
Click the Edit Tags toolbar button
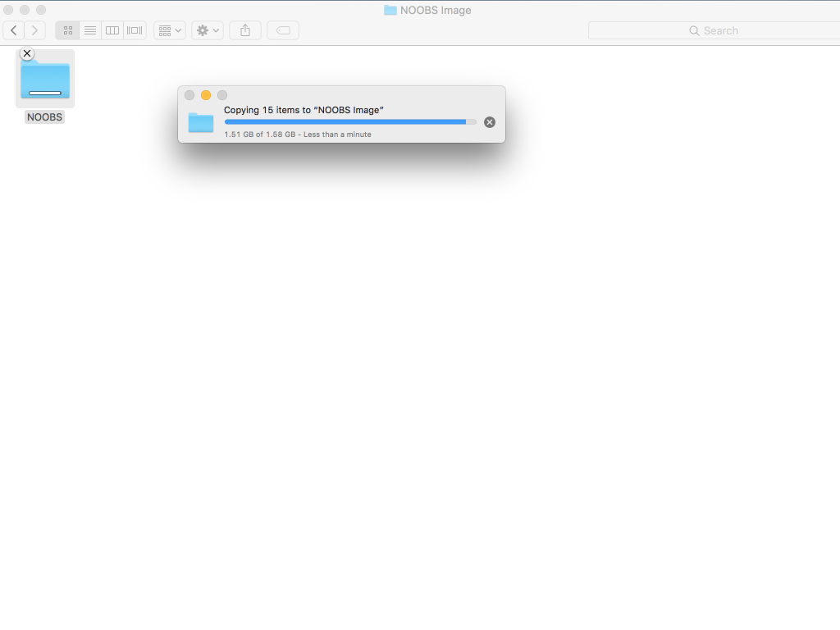(x=283, y=30)
